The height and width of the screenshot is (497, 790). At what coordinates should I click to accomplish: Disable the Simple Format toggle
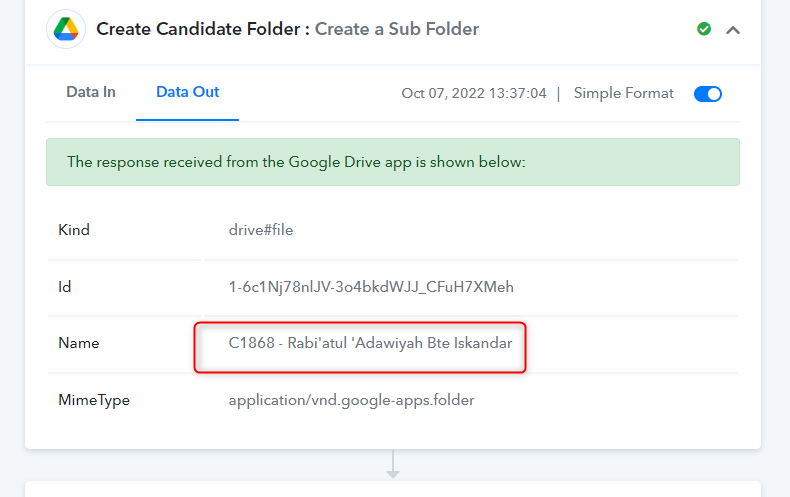coord(707,94)
